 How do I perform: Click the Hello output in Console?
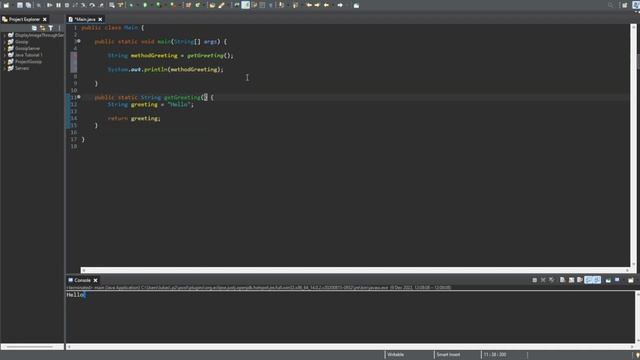(x=75, y=295)
